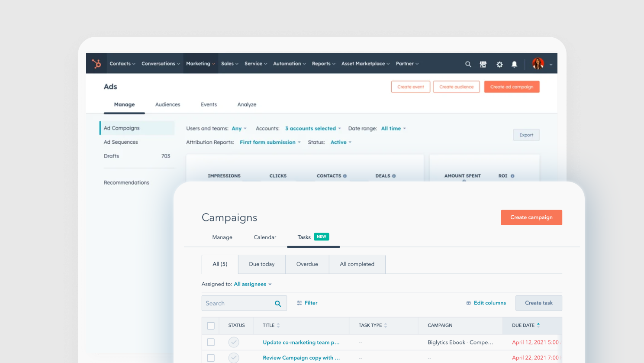Show All completed tasks
Image resolution: width=644 pixels, height=363 pixels.
click(x=357, y=264)
